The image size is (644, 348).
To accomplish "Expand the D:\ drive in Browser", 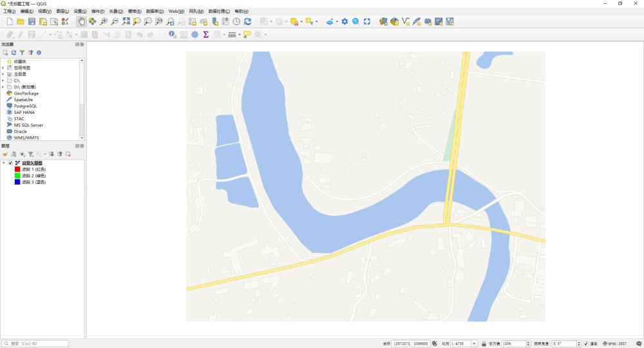I will point(3,87).
